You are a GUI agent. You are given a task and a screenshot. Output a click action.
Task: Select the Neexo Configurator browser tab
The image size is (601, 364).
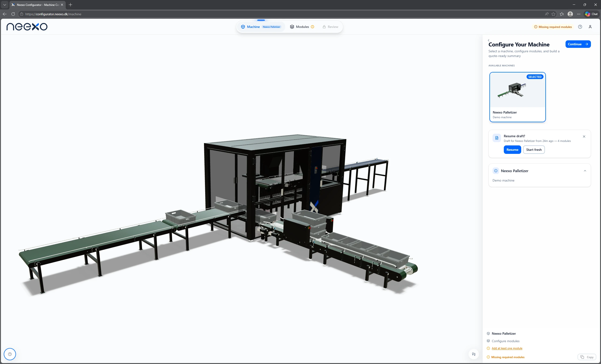click(37, 5)
